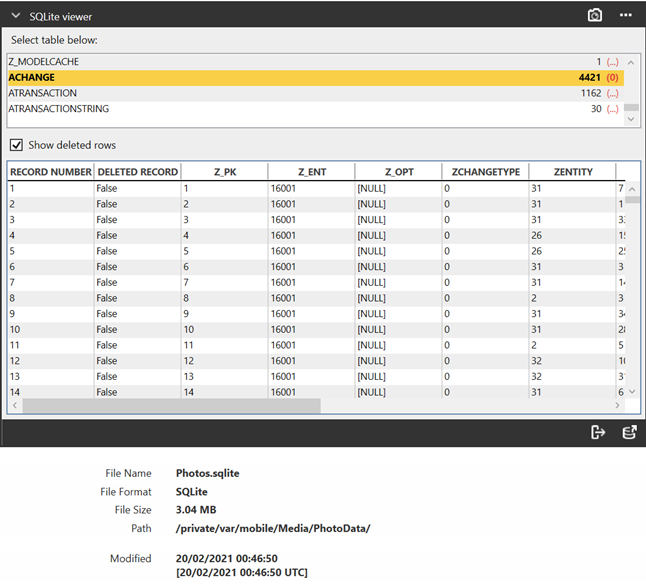
Task: Open the three-dot more options menu
Action: pyautogui.click(x=626, y=15)
